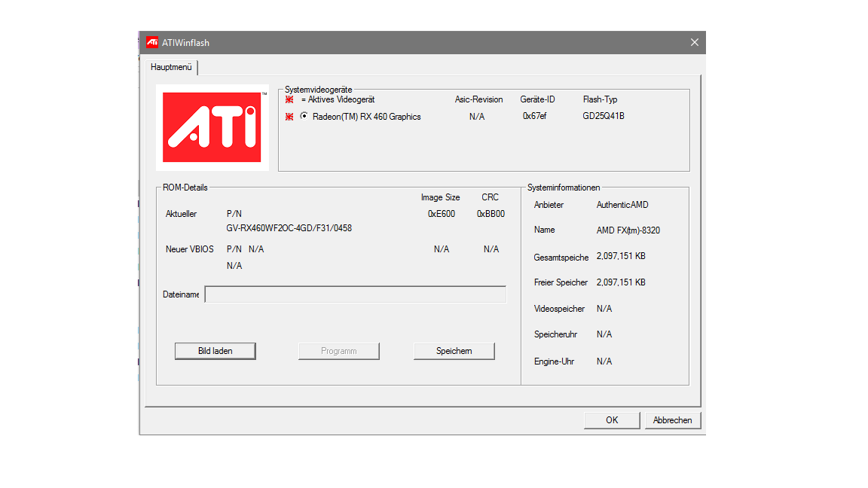
Task: Click the Flash-Typ value GD25Q41B
Action: (604, 116)
